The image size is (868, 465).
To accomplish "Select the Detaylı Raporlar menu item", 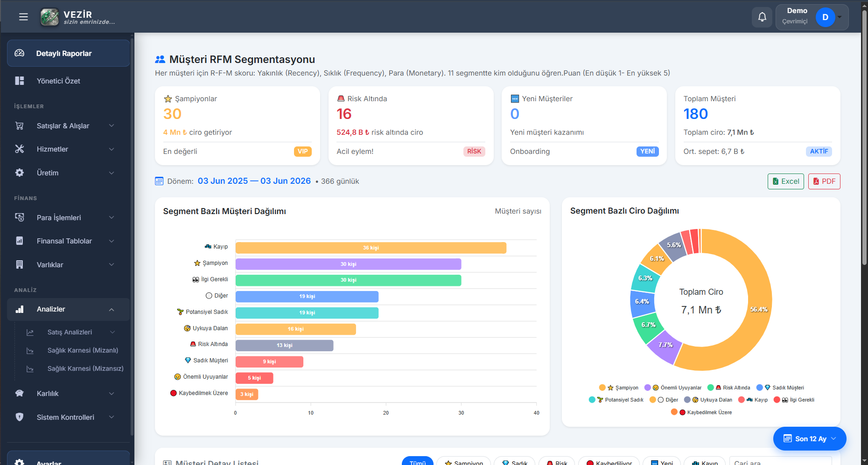I will pos(68,53).
